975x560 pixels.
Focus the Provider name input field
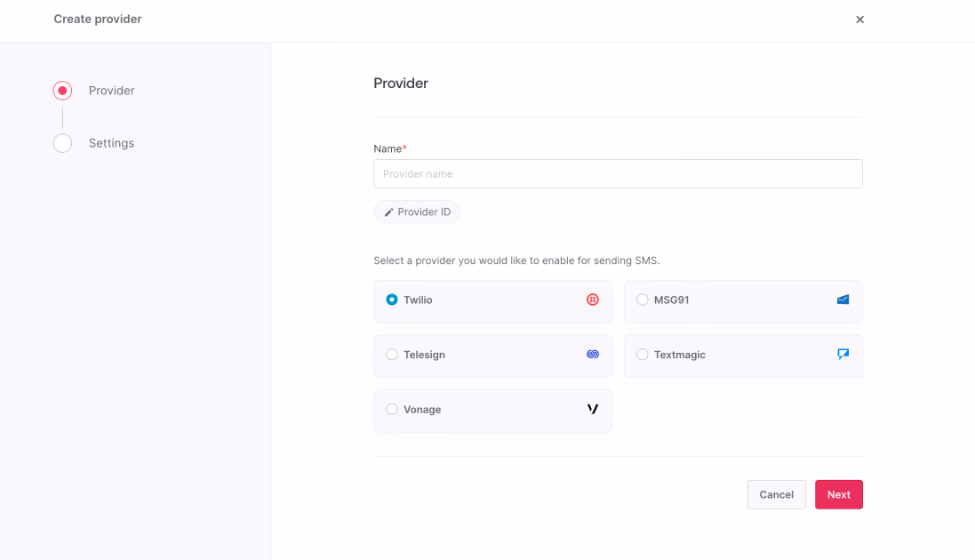(x=618, y=173)
